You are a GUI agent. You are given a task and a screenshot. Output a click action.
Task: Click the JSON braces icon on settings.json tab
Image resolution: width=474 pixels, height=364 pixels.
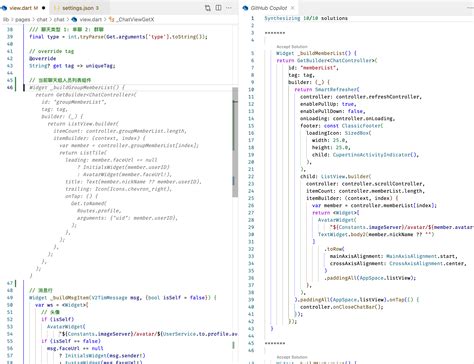pos(57,8)
